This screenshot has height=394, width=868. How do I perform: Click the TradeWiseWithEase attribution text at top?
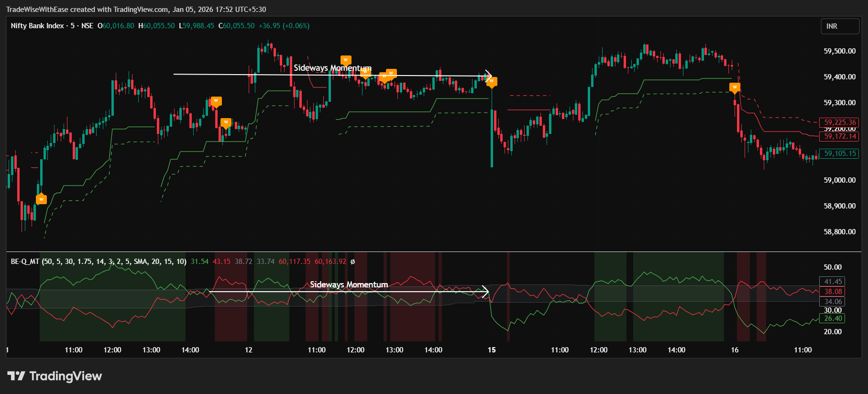point(136,10)
